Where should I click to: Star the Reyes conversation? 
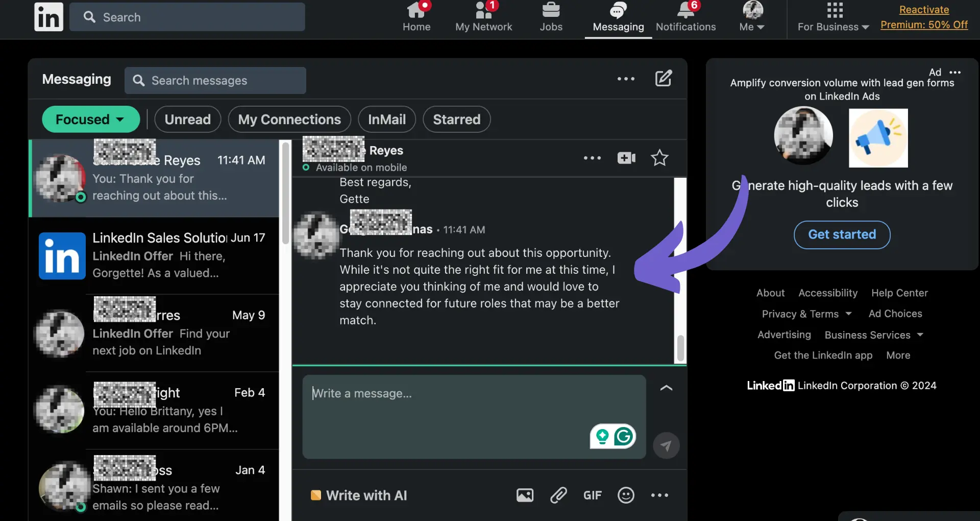[x=659, y=158]
